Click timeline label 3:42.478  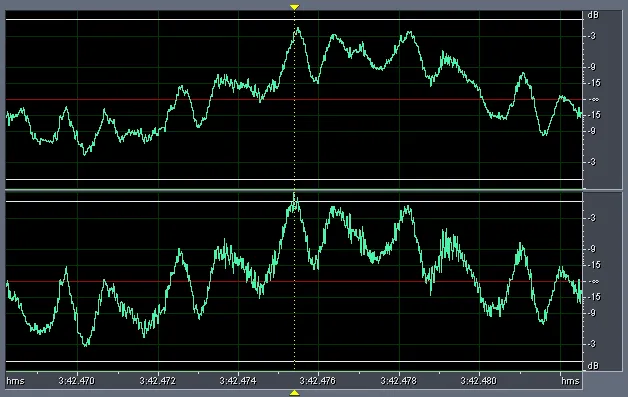tap(399, 381)
